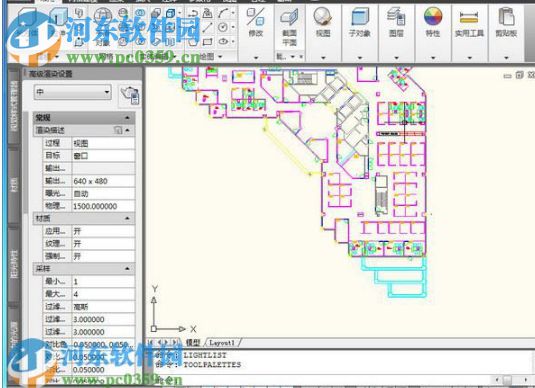Switch to the 模型 tab
Viewport: 535px width, 388px height.
(193, 342)
